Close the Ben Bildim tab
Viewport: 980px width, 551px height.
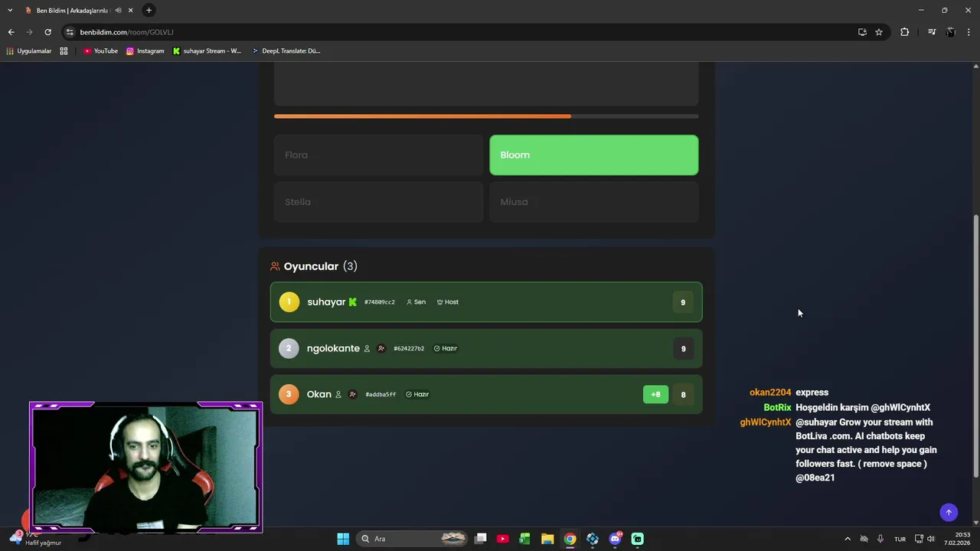click(x=131, y=10)
